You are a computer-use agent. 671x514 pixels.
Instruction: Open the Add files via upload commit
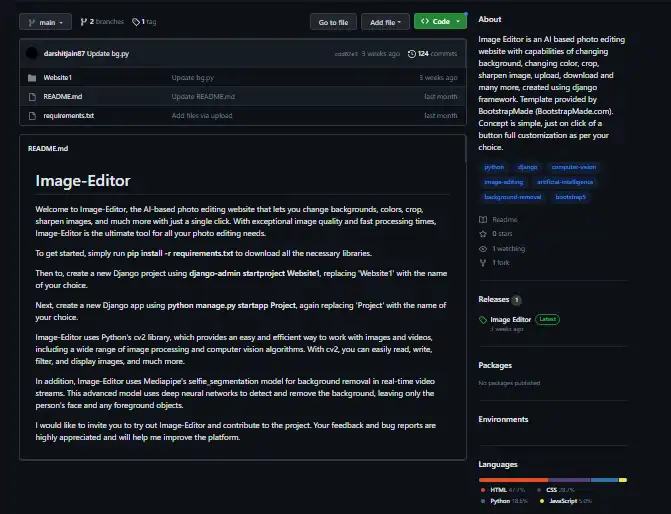point(202,116)
